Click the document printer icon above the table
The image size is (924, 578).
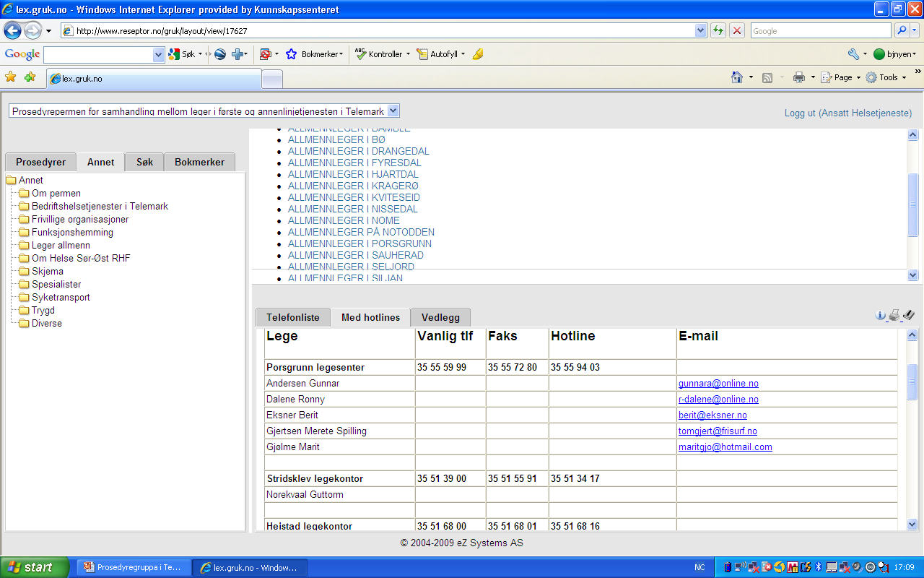click(894, 315)
